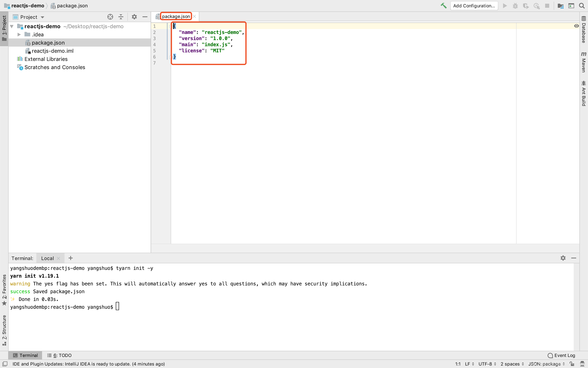Click the "reactjs-demo" name value in editor
Viewport: 588px width, 368px height.
tap(222, 32)
